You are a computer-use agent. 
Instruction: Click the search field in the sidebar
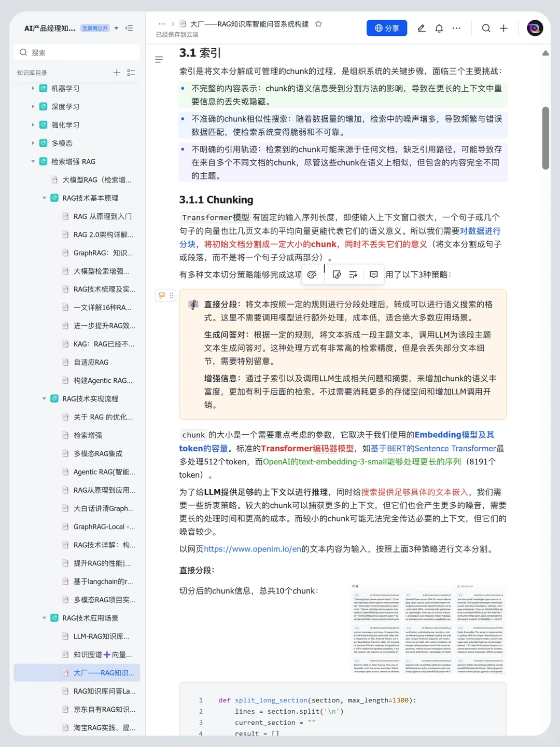77,52
